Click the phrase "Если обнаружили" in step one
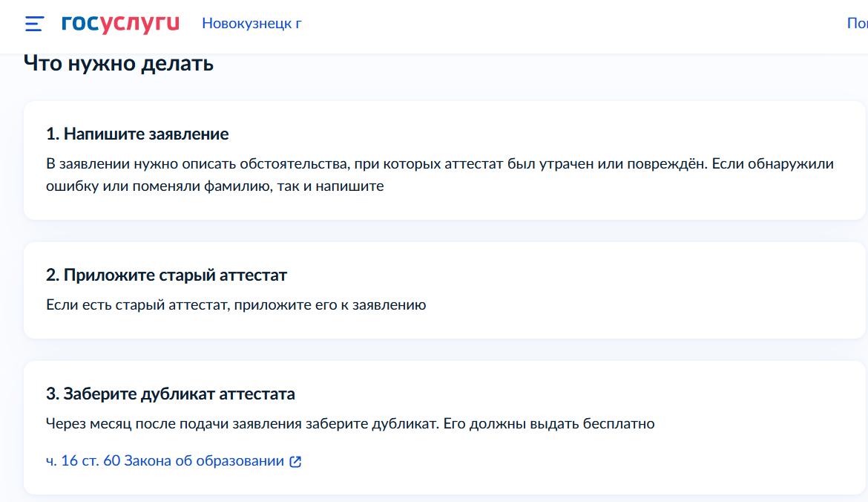 [x=772, y=164]
